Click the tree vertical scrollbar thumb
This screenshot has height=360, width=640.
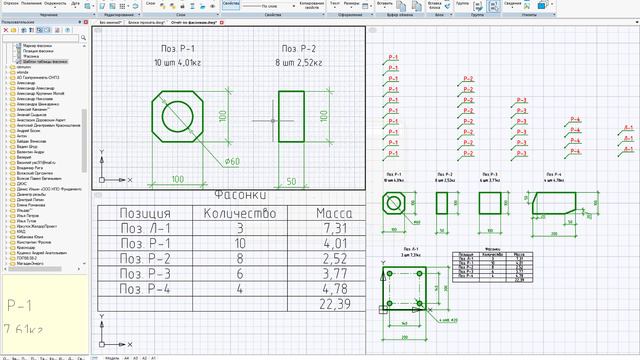coord(84,141)
